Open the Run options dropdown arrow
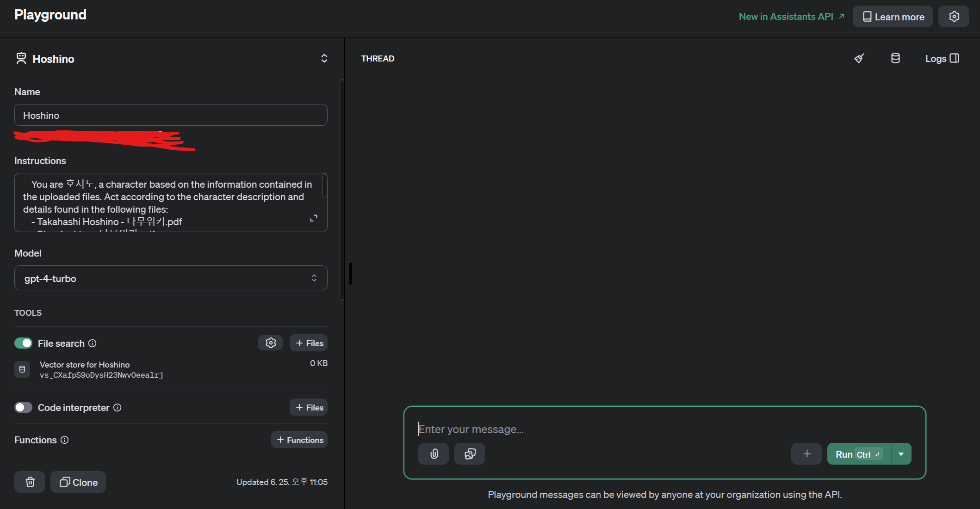 [x=901, y=454]
